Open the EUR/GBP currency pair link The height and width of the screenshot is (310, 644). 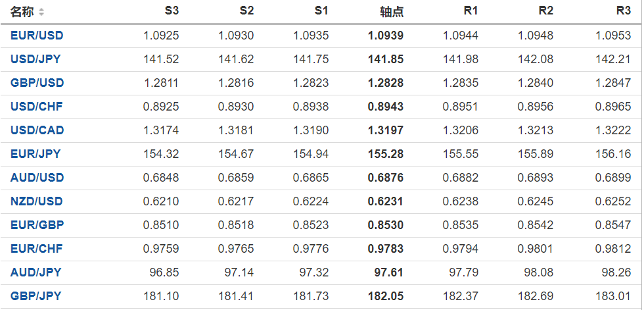point(37,225)
